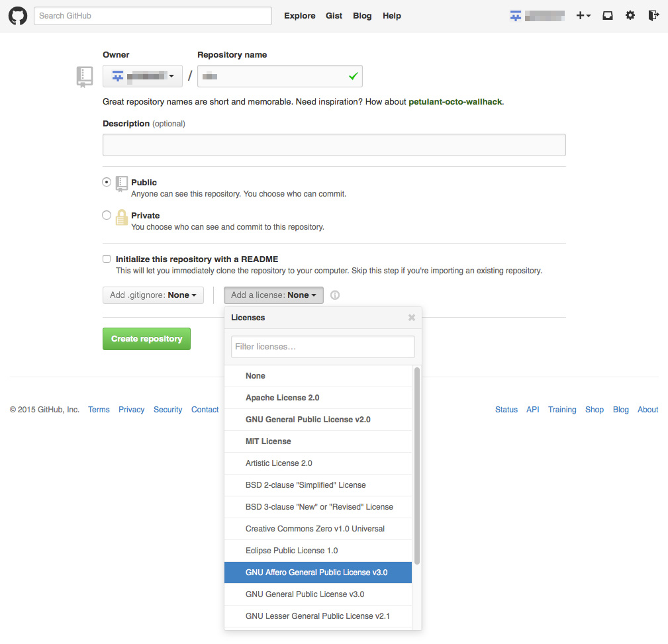
Task: Open account settings gear icon
Action: pos(630,16)
